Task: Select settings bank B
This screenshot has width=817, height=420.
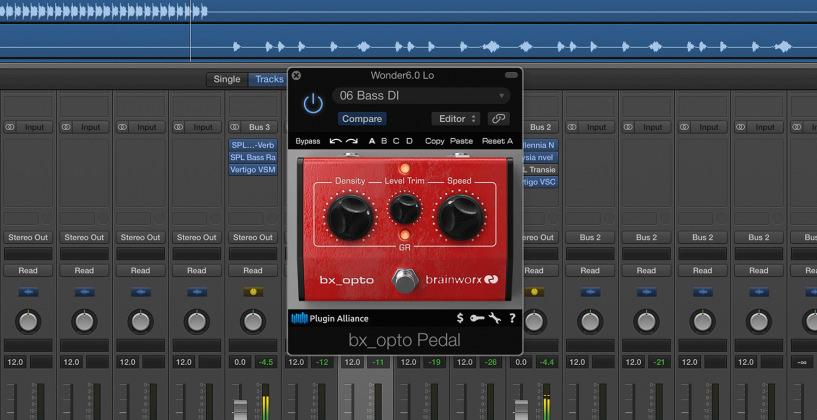Action: (x=384, y=141)
